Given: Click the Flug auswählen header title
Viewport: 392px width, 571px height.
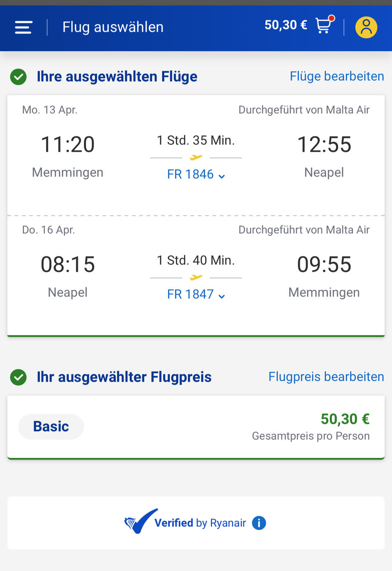Looking at the screenshot, I should point(113,27).
